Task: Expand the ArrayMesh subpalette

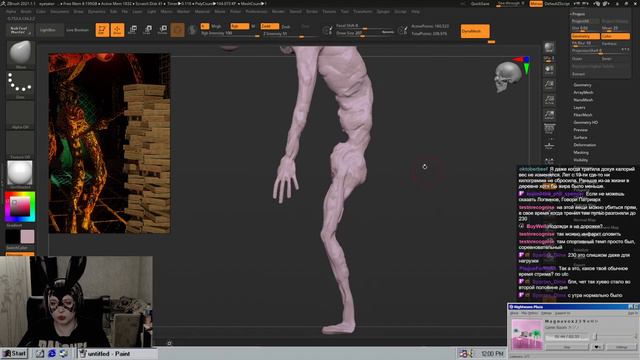Action: 583,92
